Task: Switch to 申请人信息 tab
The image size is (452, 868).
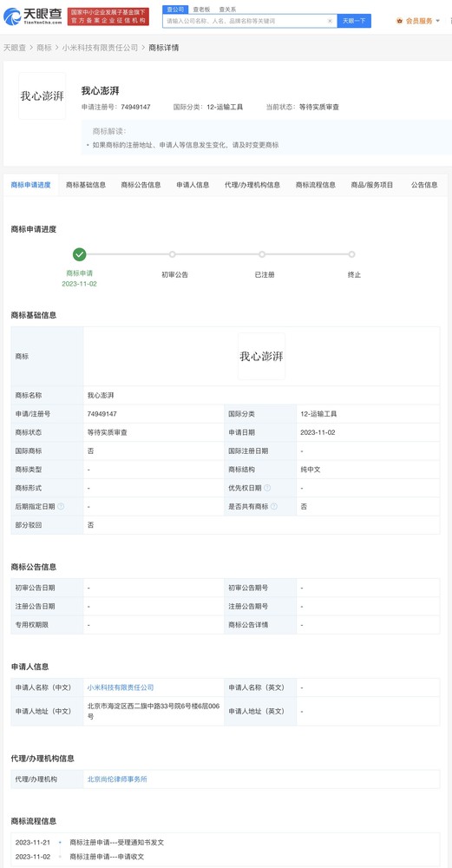Action: 193,185
